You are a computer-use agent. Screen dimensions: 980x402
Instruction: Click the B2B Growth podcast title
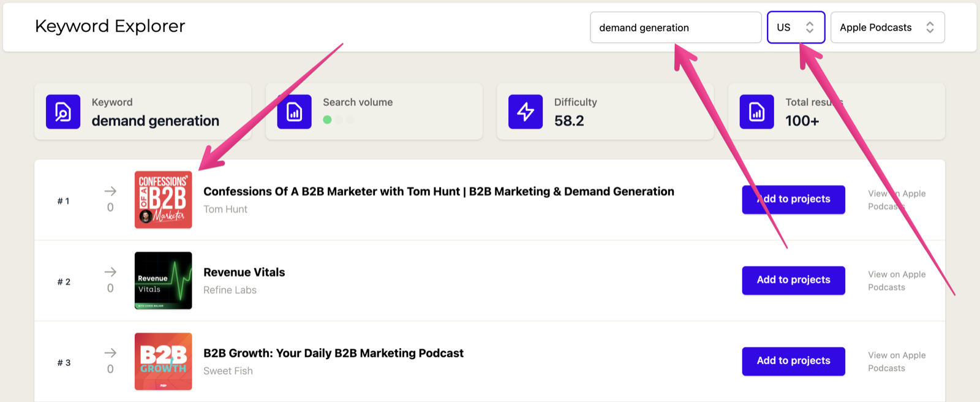pyautogui.click(x=333, y=353)
